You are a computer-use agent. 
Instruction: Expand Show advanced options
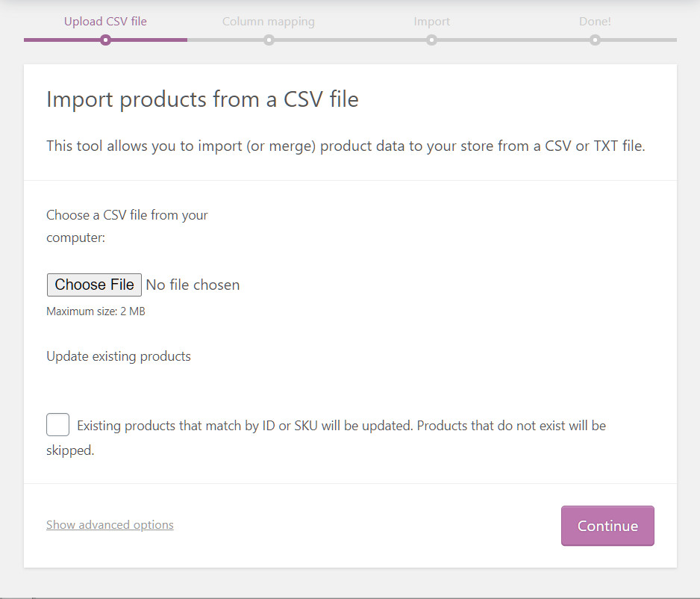pyautogui.click(x=110, y=525)
